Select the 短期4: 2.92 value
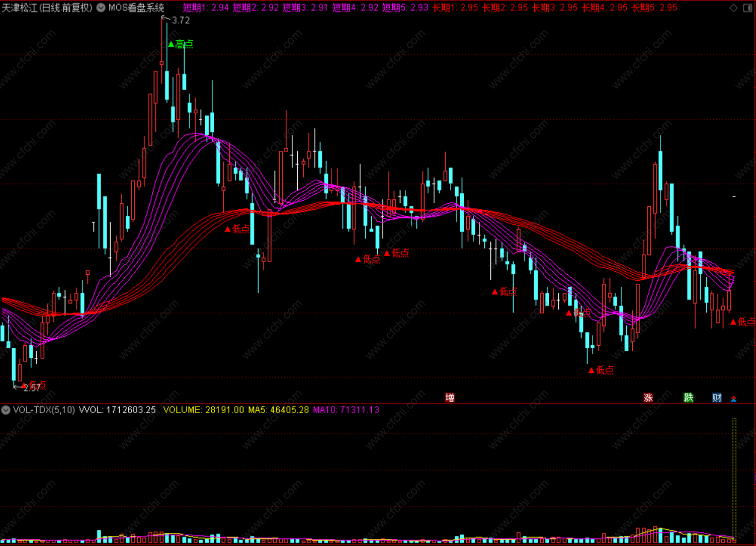Screen dimensions: 756x546 (x=355, y=8)
